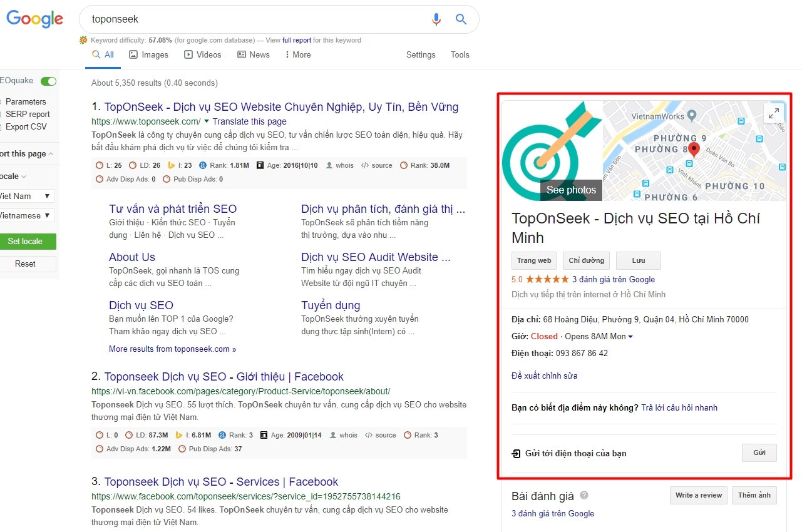This screenshot has height=532, width=802.
Task: Open the Vietnamese language dropdown
Action: point(26,215)
